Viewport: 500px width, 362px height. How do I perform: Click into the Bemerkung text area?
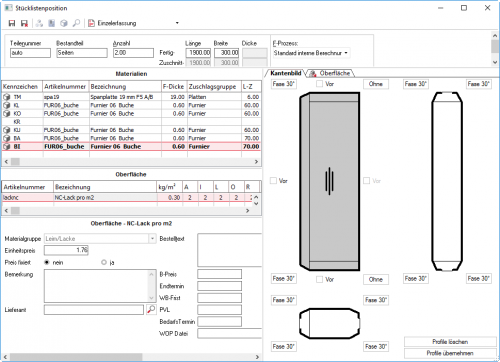[96, 286]
